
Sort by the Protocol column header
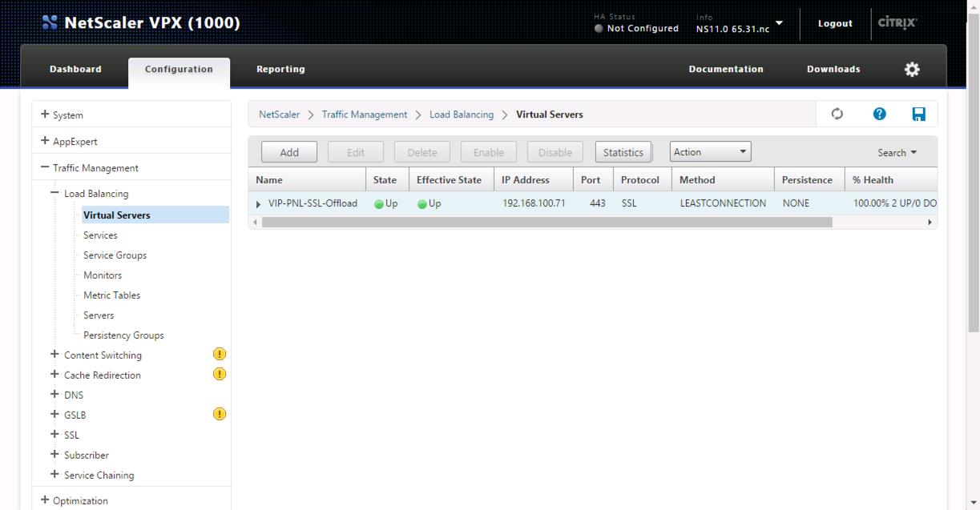(x=643, y=180)
